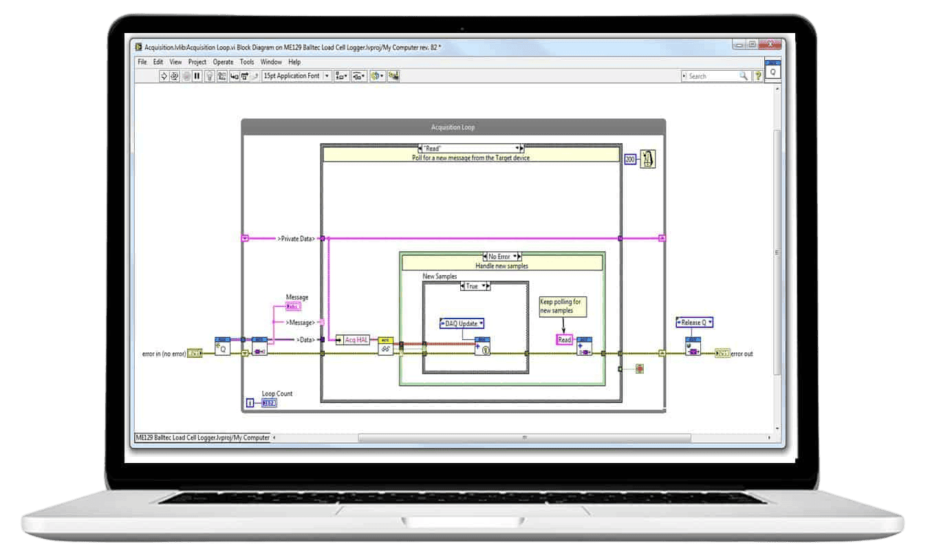Open the Tools menu
This screenshot has width=930, height=560.
pos(247,62)
